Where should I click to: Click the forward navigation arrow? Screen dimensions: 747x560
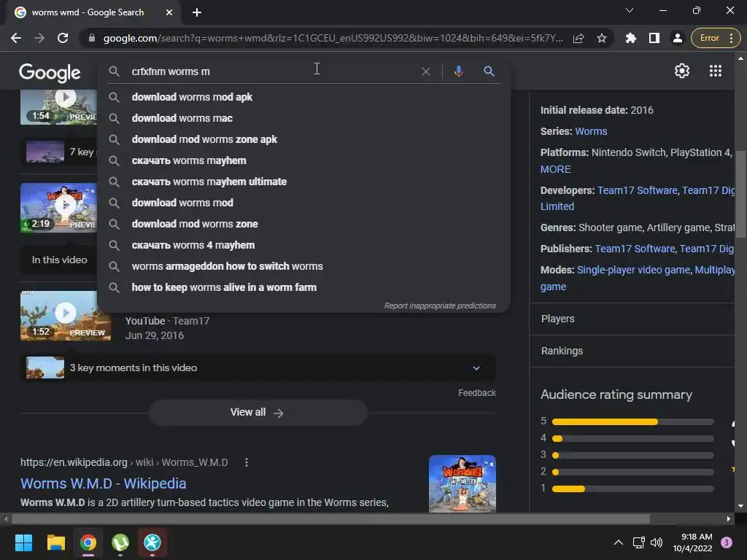(x=39, y=38)
